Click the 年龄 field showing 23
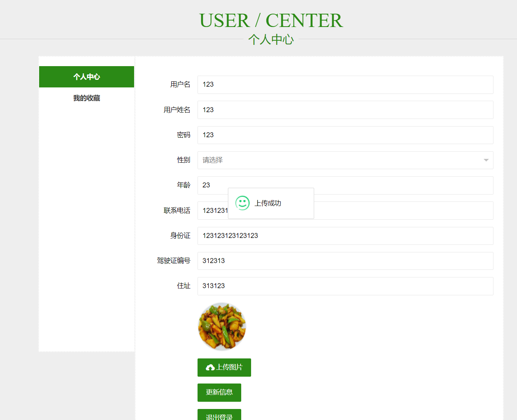 click(345, 185)
